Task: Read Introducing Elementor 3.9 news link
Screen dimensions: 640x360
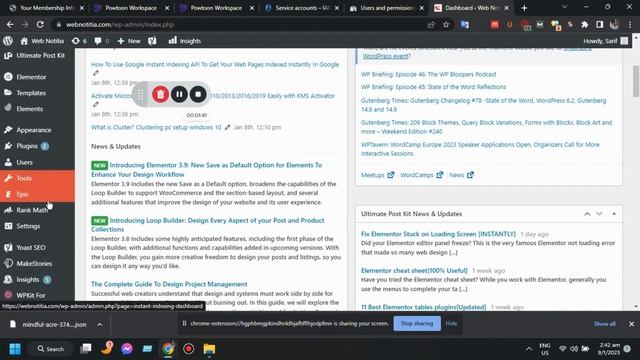Action: [x=207, y=169]
